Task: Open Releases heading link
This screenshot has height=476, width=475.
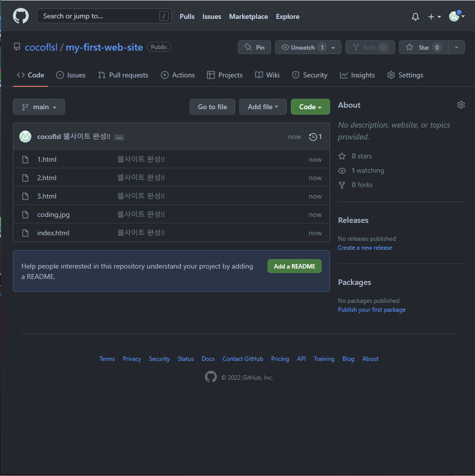Action: point(353,220)
